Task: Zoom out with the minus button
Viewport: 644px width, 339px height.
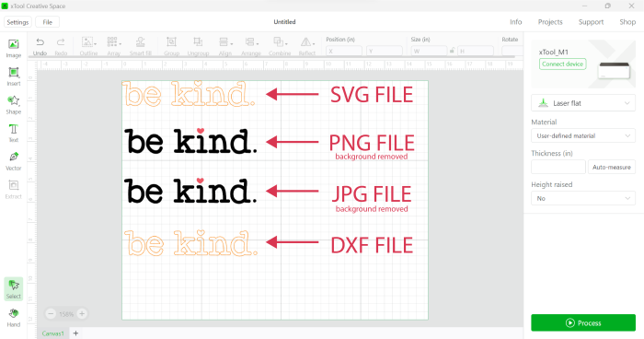Action: point(51,314)
